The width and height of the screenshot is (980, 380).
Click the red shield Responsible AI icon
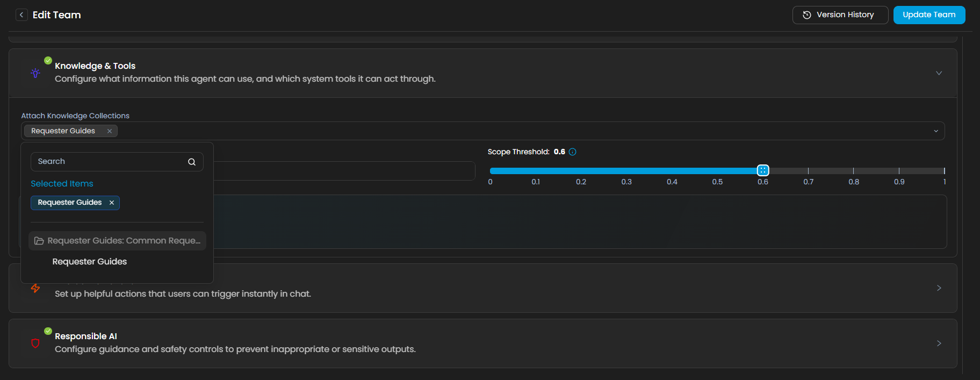click(35, 343)
